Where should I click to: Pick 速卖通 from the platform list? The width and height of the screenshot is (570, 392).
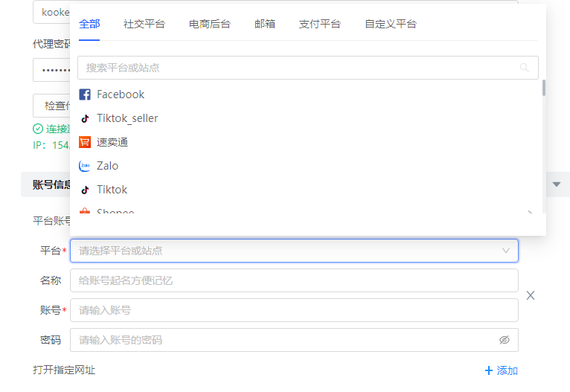click(308, 142)
